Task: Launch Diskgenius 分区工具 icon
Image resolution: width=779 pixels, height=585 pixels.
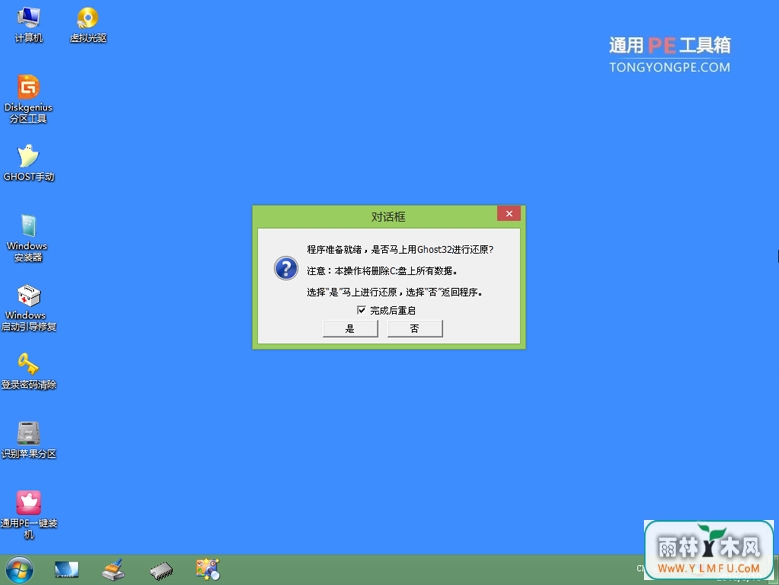Action: pyautogui.click(x=28, y=99)
